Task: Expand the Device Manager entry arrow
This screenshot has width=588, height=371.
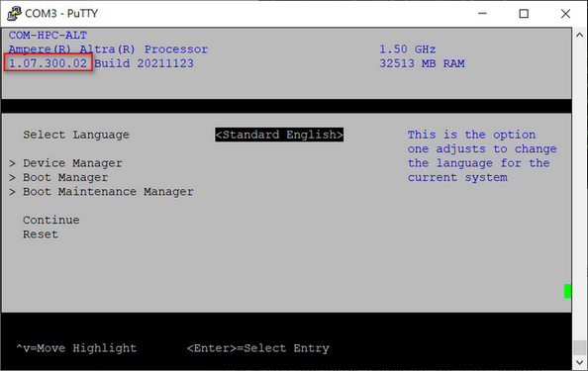Action: tap(13, 163)
